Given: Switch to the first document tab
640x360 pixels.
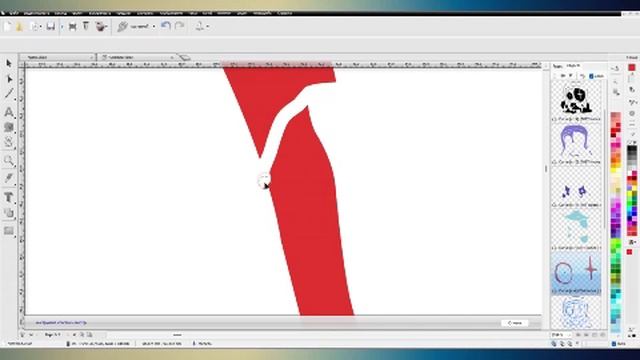Looking at the screenshot, I should pos(57,58).
